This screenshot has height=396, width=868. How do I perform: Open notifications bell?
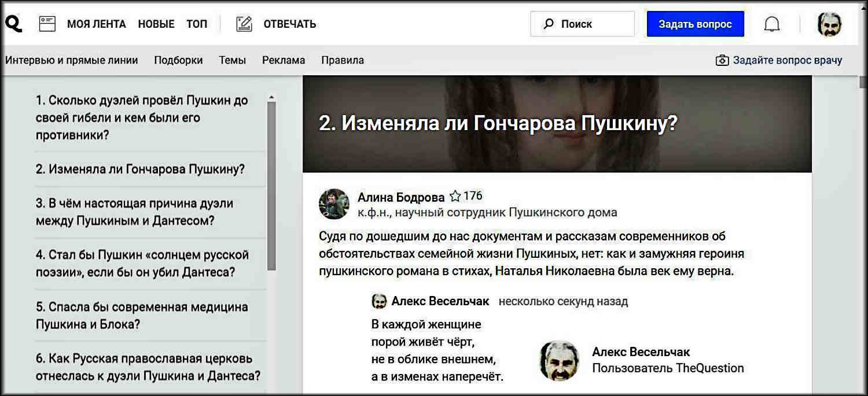(x=772, y=24)
